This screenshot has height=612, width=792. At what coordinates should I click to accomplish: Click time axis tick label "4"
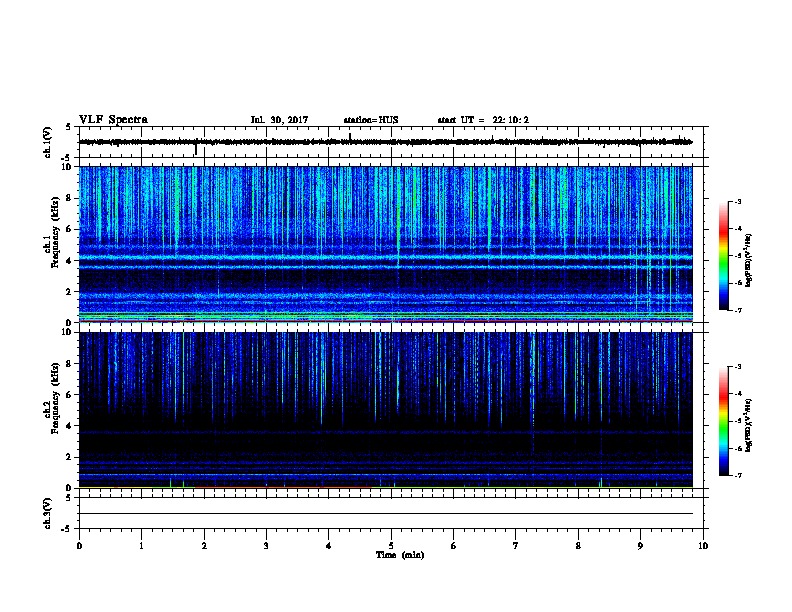coord(329,546)
